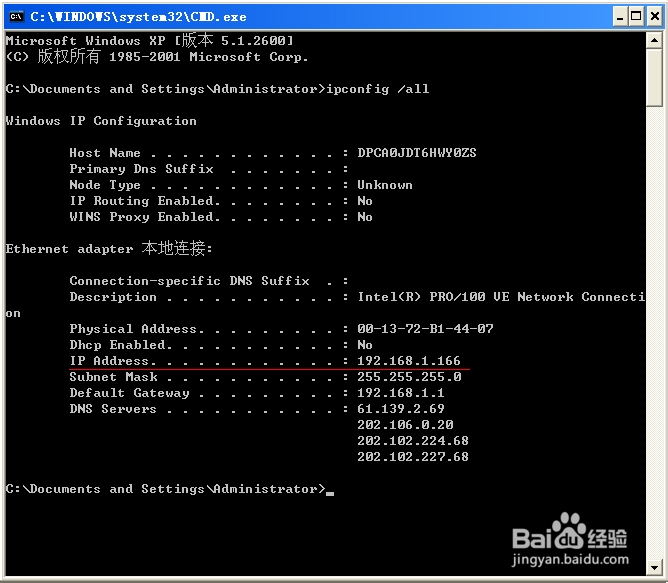Click the IP address 192.168.1.166
This screenshot has height=583, width=668.
click(409, 361)
